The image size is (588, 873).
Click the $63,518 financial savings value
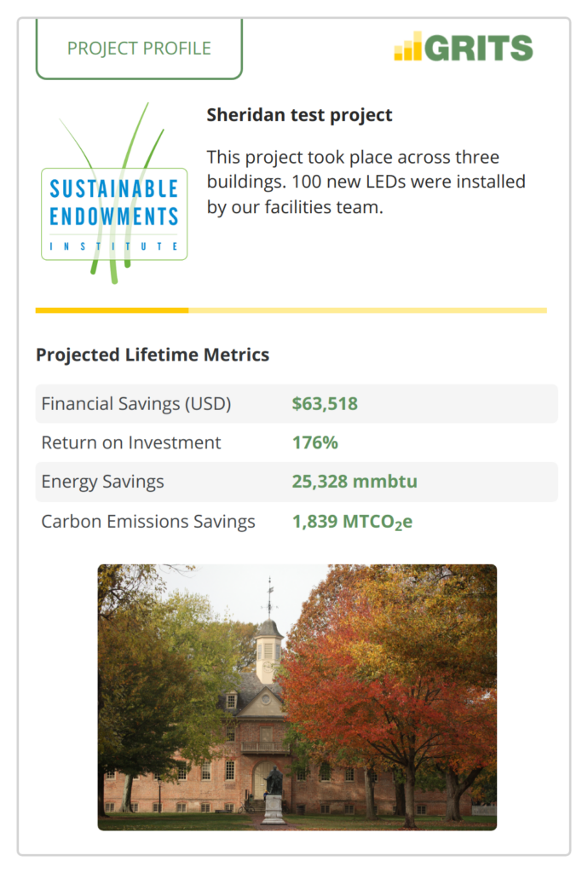point(325,403)
